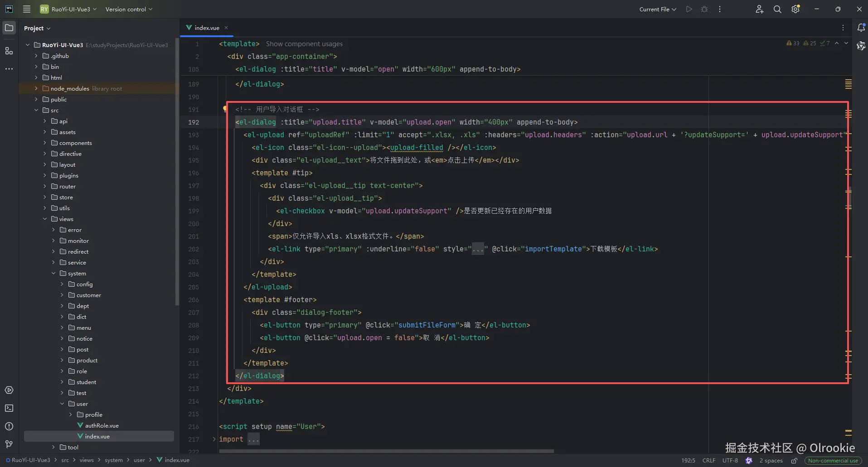Screen dimensions: 868x467
Task: Expand the node_modules folder
Action: [x=36, y=88]
